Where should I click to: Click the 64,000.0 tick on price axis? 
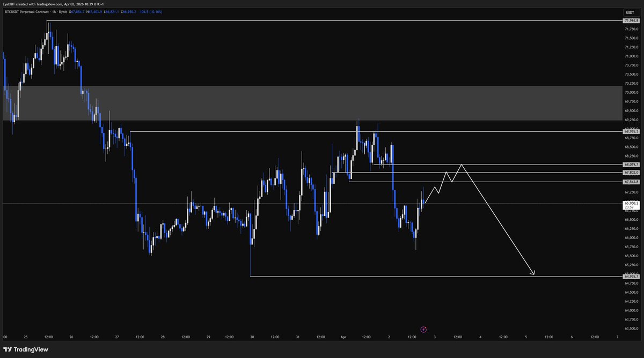pos(631,310)
